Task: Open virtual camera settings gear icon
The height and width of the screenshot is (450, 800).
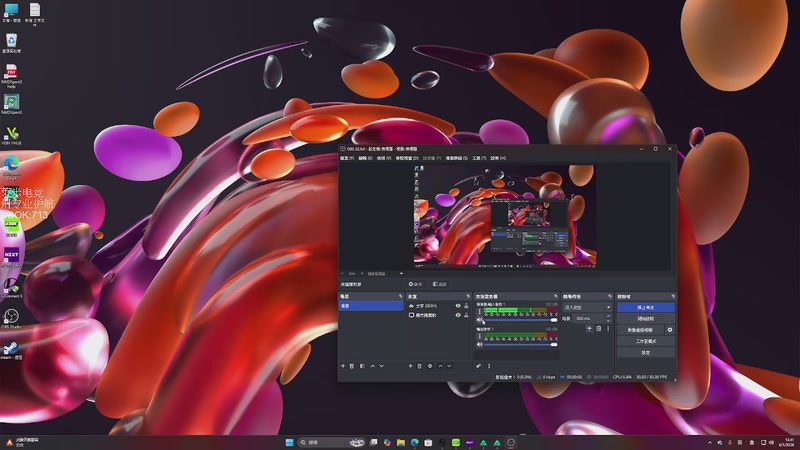Action: coord(670,330)
